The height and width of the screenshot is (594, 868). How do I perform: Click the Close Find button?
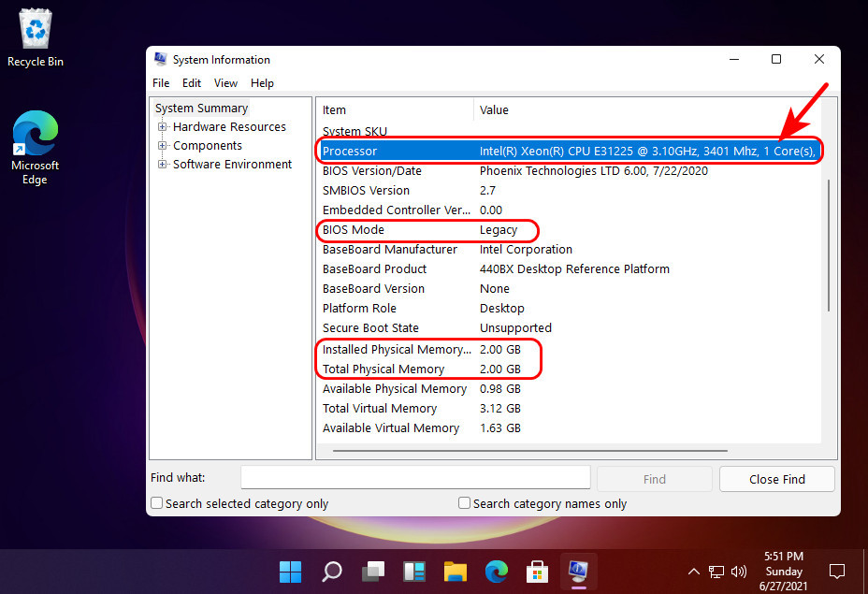coord(776,478)
